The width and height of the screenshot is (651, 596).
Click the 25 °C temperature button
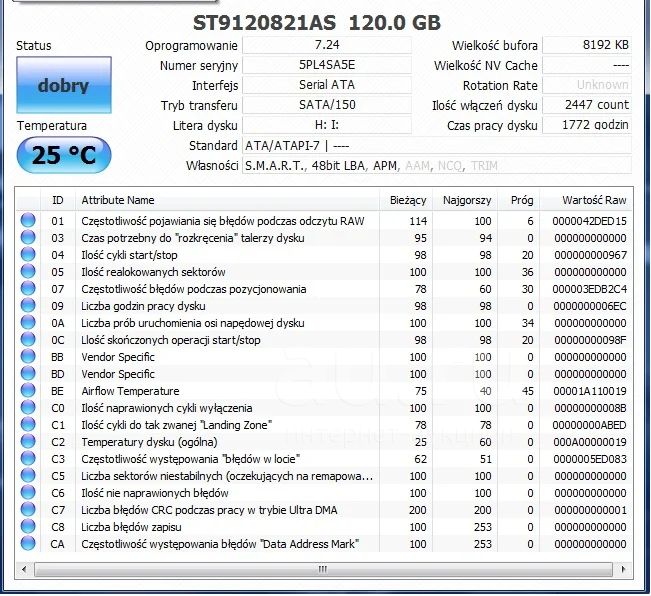pos(64,155)
